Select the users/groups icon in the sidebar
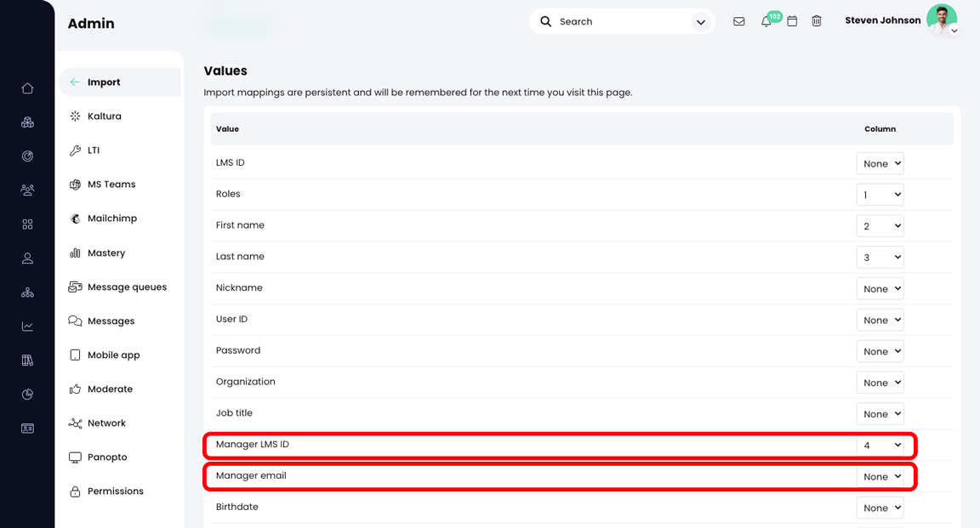The image size is (980, 528). coord(27,190)
